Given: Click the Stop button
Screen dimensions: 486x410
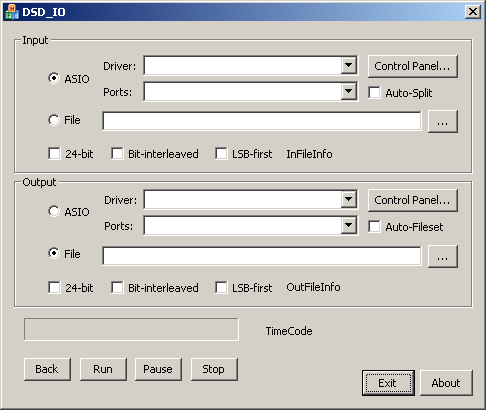Looking at the screenshot, I should pyautogui.click(x=214, y=369).
